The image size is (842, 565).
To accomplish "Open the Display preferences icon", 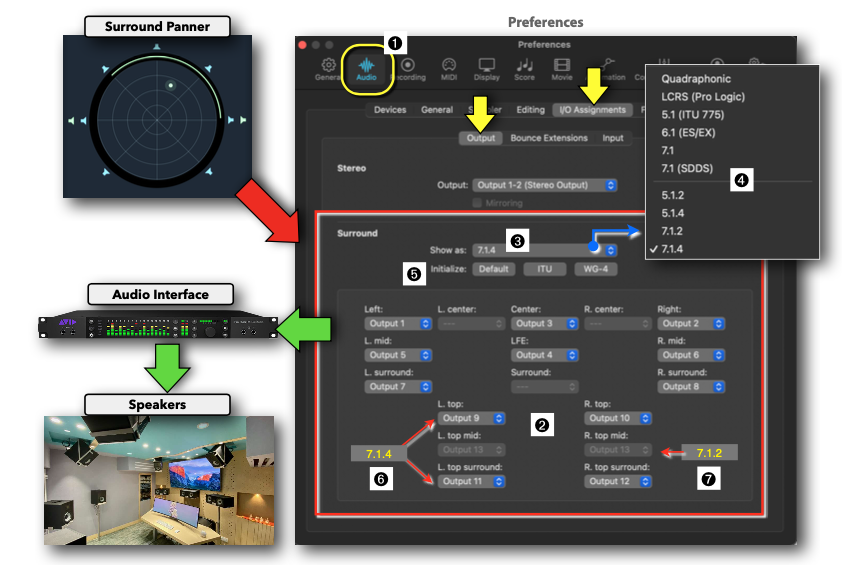I will [487, 67].
